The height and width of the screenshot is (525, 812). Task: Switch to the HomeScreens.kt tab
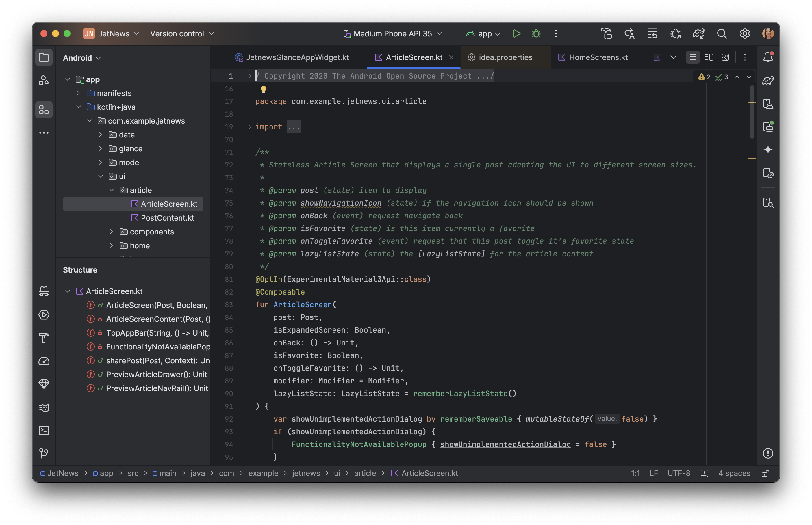pyautogui.click(x=598, y=57)
